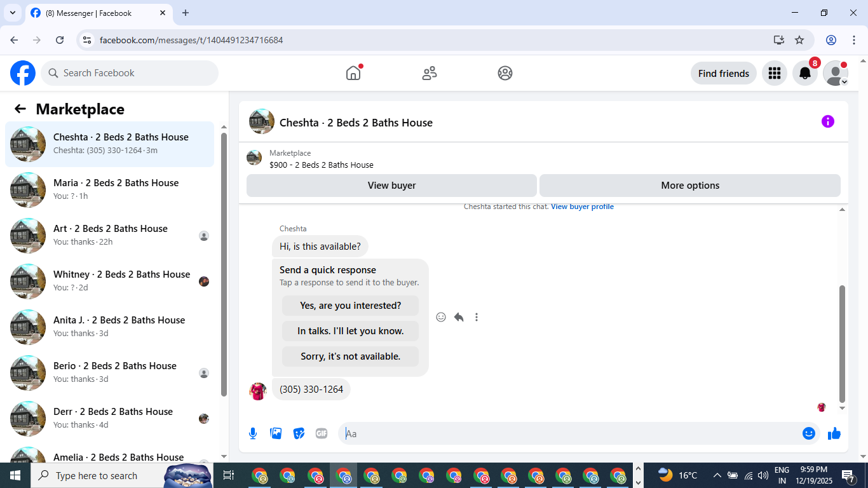Screen dimensions: 868x488
Task: Click the Find friends button
Action: (x=723, y=73)
